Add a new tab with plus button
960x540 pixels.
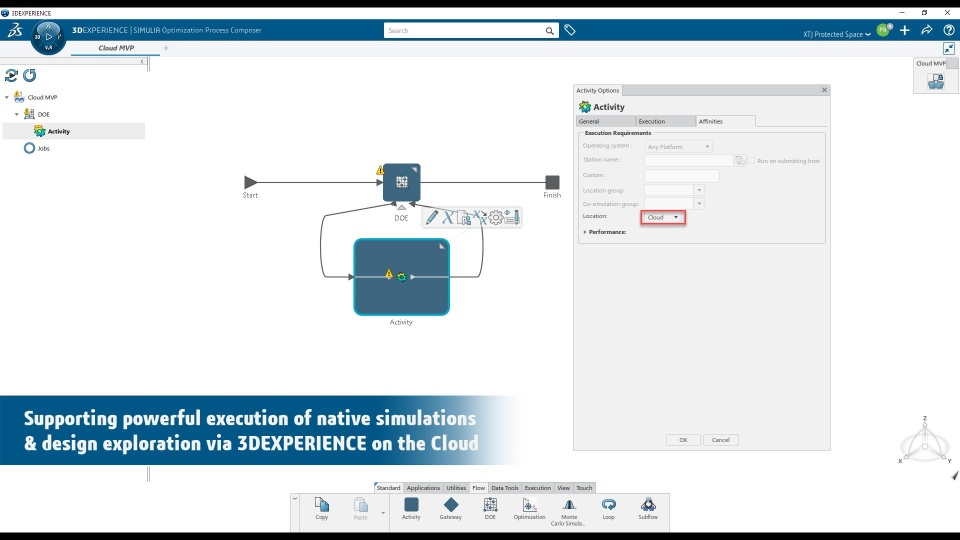coord(166,48)
